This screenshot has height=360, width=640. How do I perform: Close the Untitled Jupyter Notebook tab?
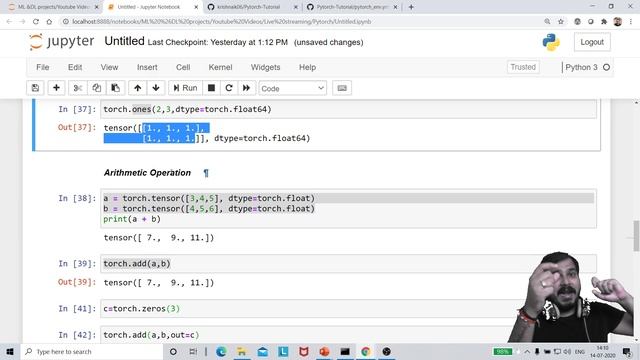(196, 7)
